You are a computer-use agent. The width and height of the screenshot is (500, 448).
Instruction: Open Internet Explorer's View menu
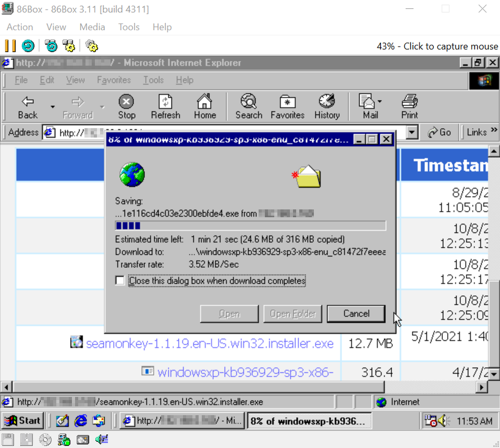tap(75, 80)
